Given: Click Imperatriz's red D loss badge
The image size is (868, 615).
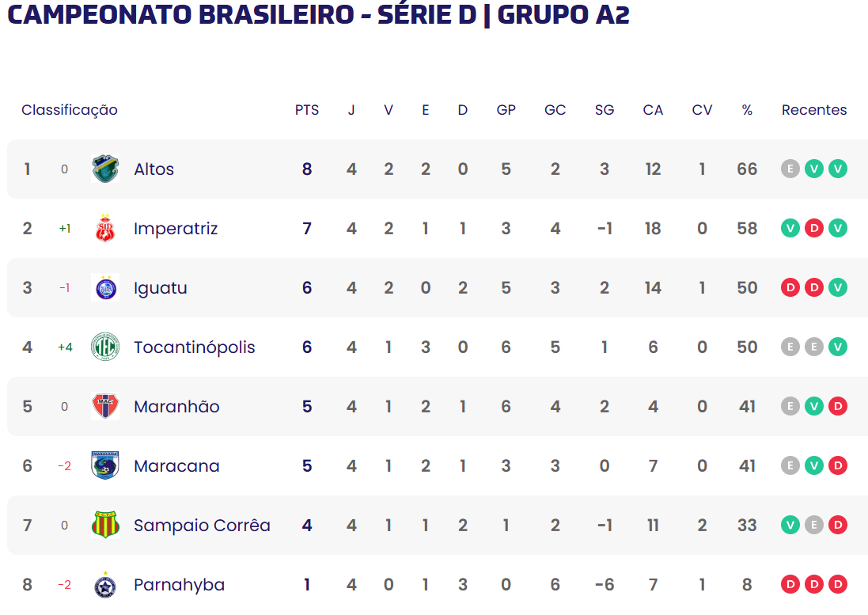Looking at the screenshot, I should click(x=814, y=229).
